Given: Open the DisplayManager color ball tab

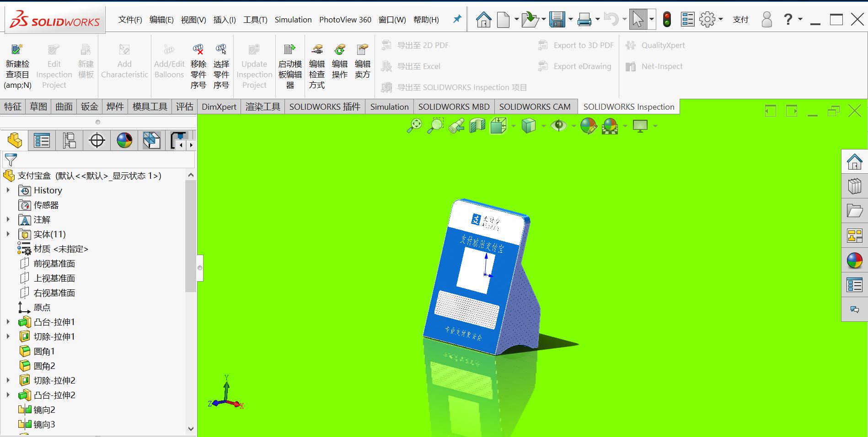Looking at the screenshot, I should [x=124, y=140].
